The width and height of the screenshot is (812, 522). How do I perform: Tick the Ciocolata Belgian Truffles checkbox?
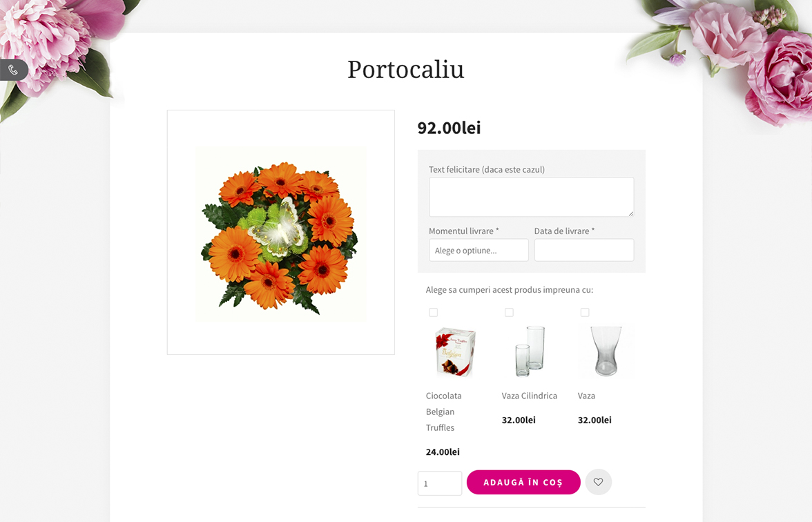coord(433,313)
